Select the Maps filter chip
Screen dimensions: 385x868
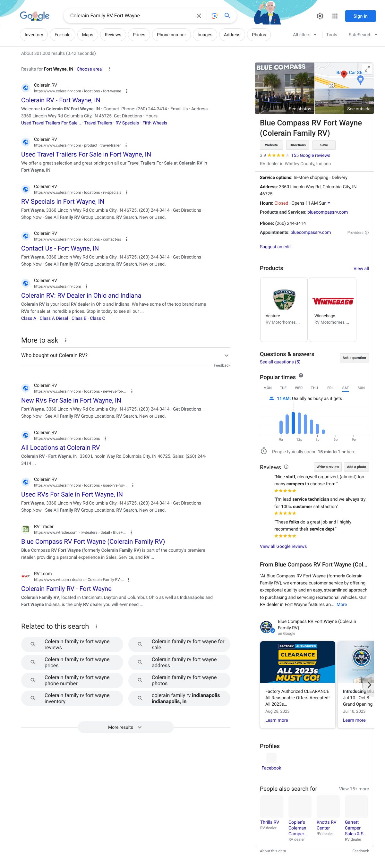88,35
